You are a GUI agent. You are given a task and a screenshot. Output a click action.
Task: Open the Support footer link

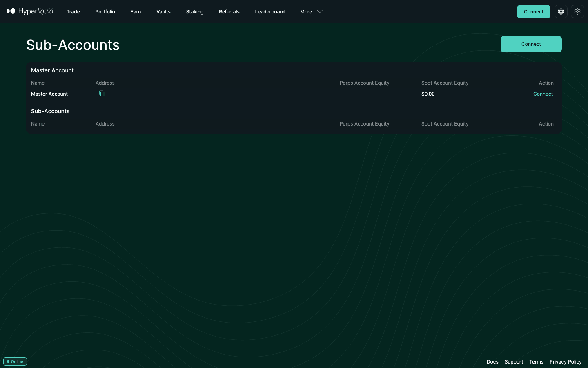pyautogui.click(x=514, y=362)
